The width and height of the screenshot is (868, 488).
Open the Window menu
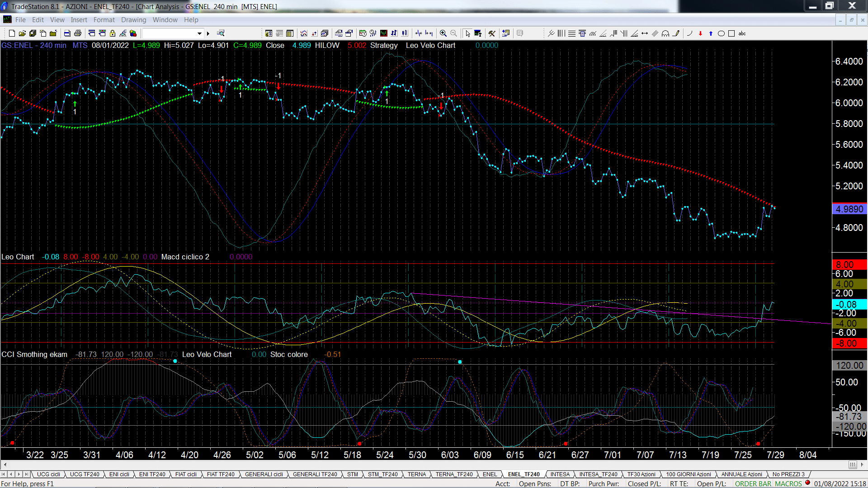pyautogui.click(x=165, y=19)
